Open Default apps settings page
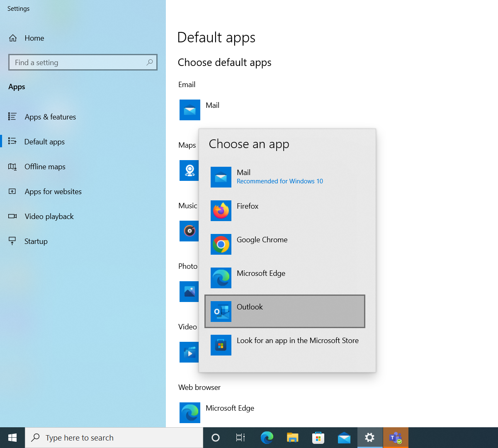This screenshot has height=448, width=498. pyautogui.click(x=83, y=141)
